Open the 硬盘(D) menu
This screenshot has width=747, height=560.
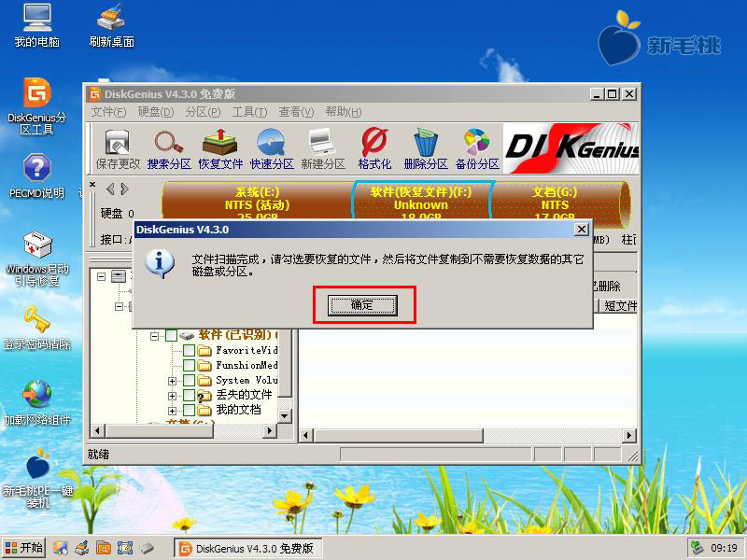coord(156,112)
